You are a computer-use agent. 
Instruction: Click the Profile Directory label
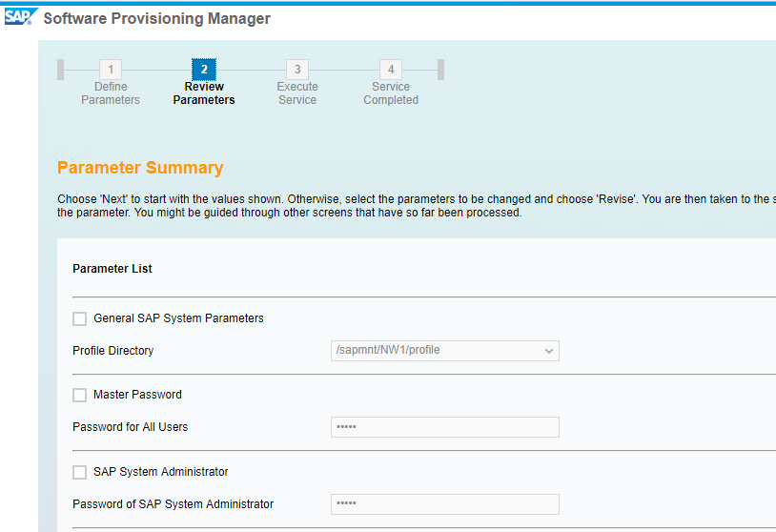[x=112, y=351]
